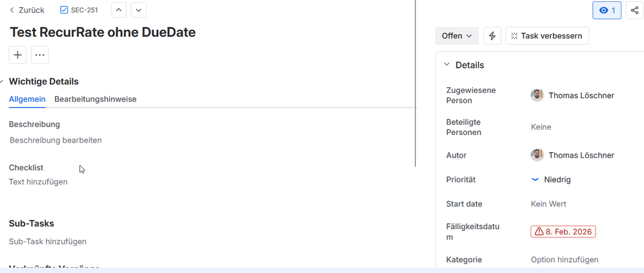Click the Task verbessern button
Image resolution: width=644 pixels, height=273 pixels.
[x=547, y=36]
